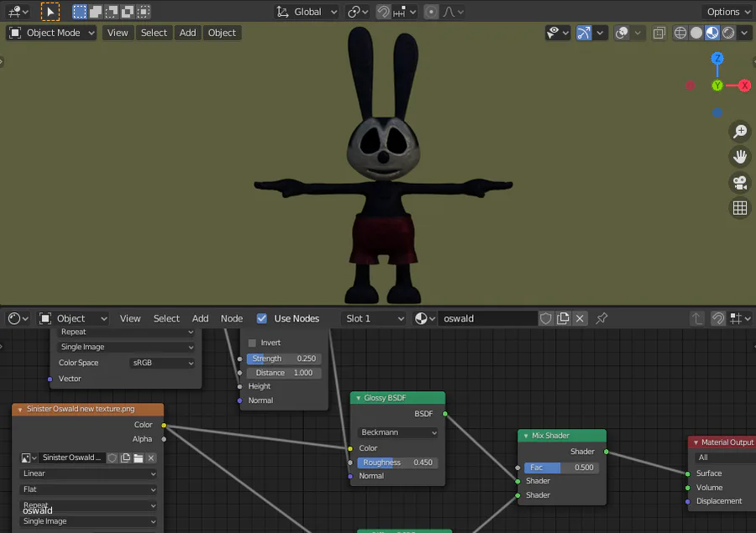Open the Flat projection dropdown
This screenshot has height=533, width=756.
click(x=89, y=489)
